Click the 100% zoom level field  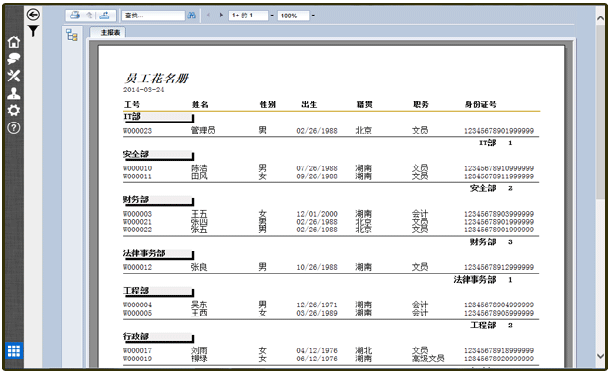pyautogui.click(x=293, y=16)
